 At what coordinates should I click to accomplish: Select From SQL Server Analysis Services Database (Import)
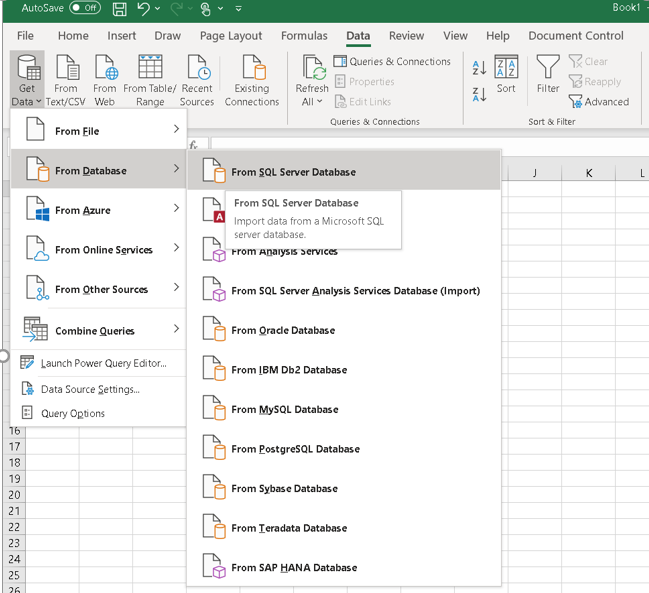[x=344, y=290]
